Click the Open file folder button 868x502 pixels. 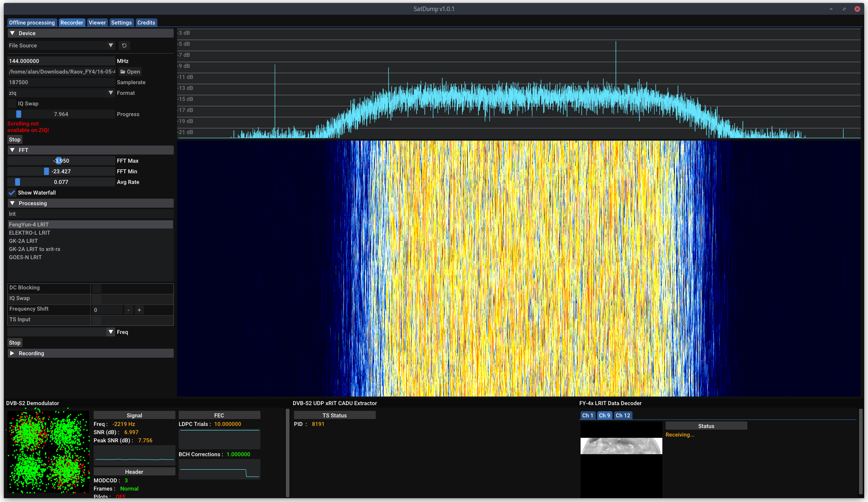coord(130,72)
